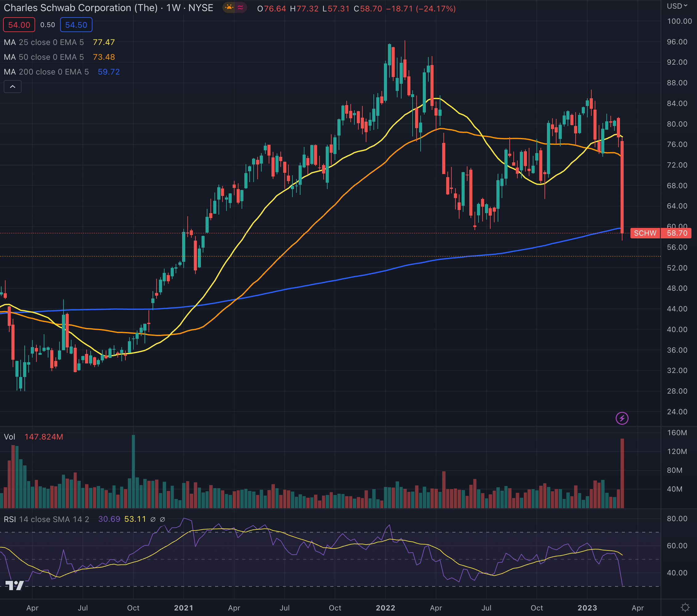697x616 pixels.
Task: Click the red 54.00 sell button
Action: pos(19,25)
